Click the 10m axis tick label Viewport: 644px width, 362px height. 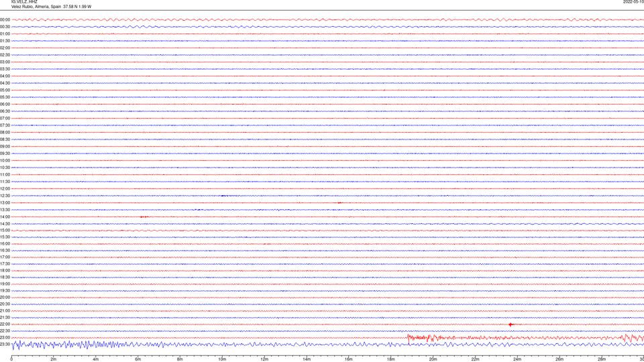coord(222,359)
